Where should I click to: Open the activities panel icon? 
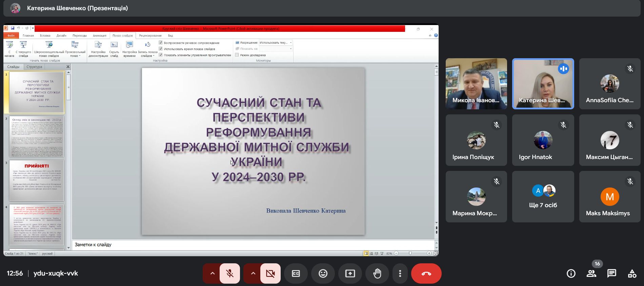pos(632,273)
